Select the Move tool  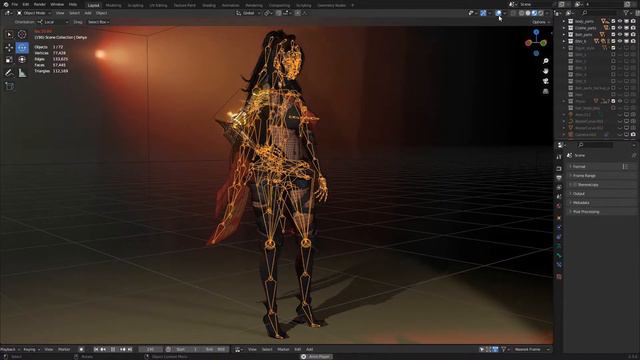coord(9,48)
